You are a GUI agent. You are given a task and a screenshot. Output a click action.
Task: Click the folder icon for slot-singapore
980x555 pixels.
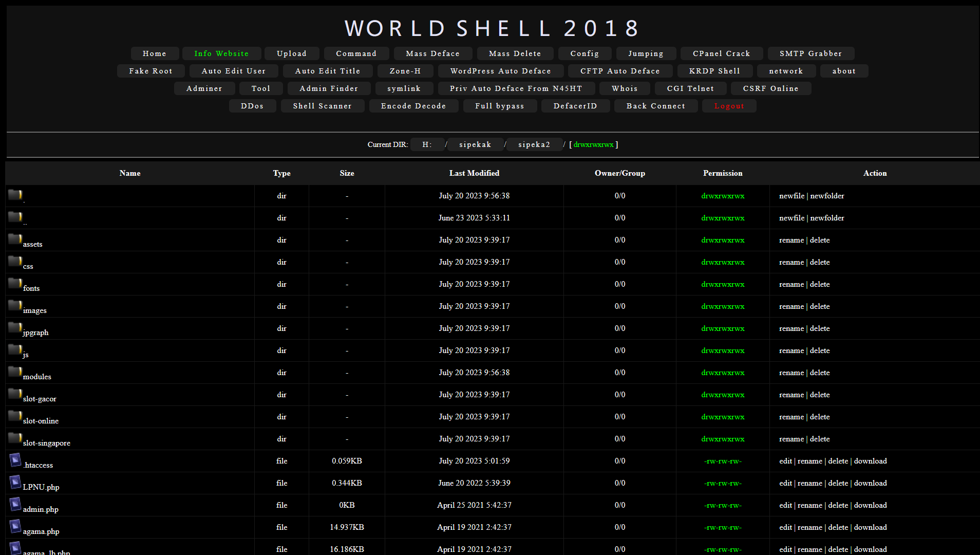point(15,438)
